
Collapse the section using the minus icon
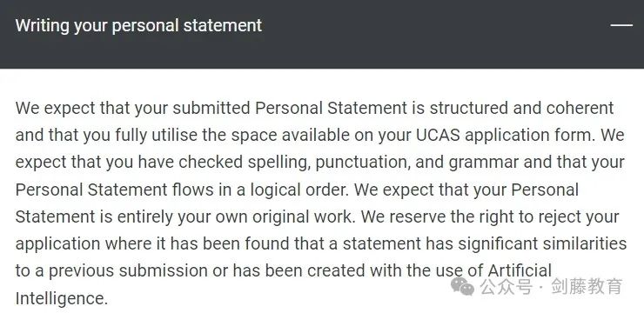(621, 25)
